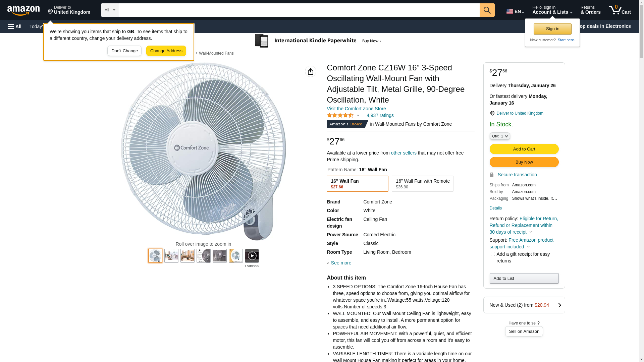Click the search magnifier button
Viewport: 644px width, 362px height.
(487, 10)
